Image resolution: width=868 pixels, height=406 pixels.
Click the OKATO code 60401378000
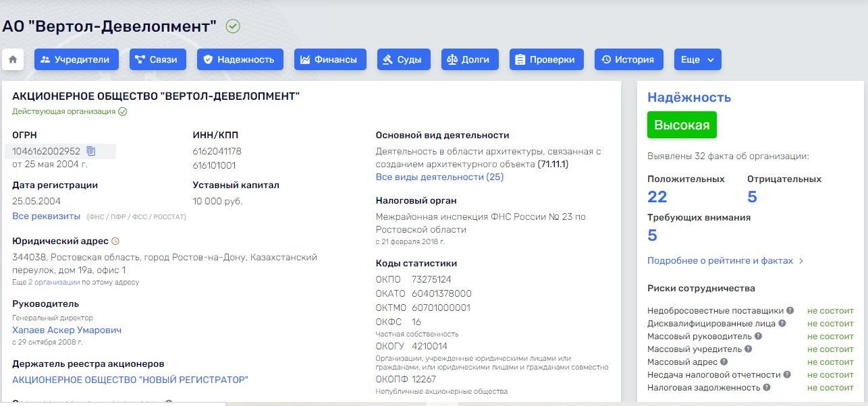[441, 293]
